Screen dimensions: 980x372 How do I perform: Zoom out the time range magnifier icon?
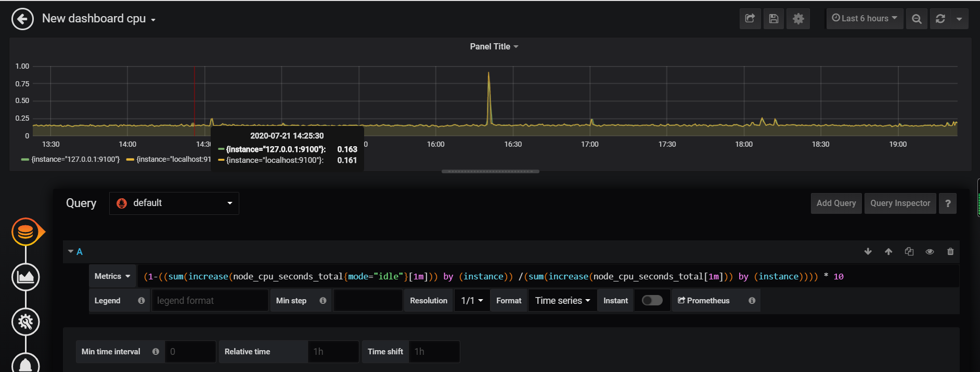pyautogui.click(x=917, y=19)
